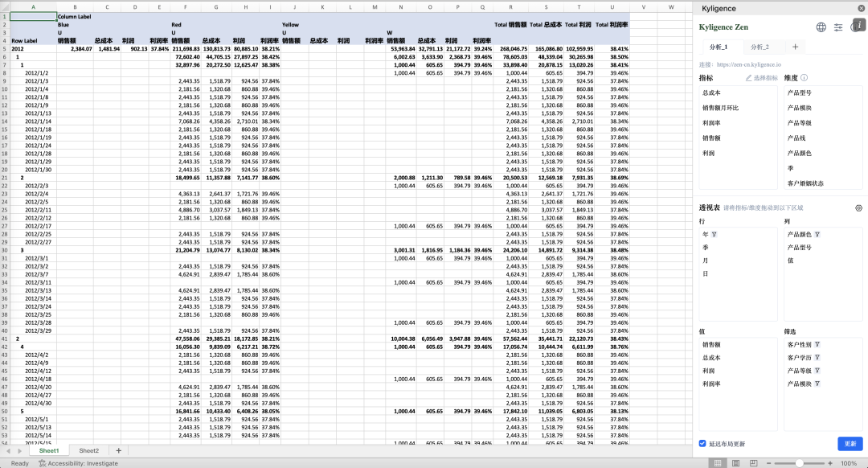Image resolution: width=868 pixels, height=468 pixels.
Task: Select 产品线 in the 维度 list
Action: tap(796, 138)
